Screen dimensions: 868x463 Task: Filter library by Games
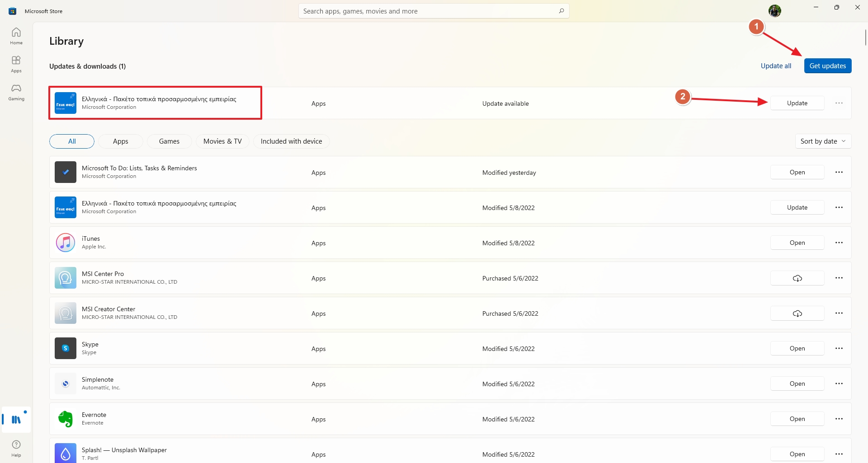[x=169, y=141]
